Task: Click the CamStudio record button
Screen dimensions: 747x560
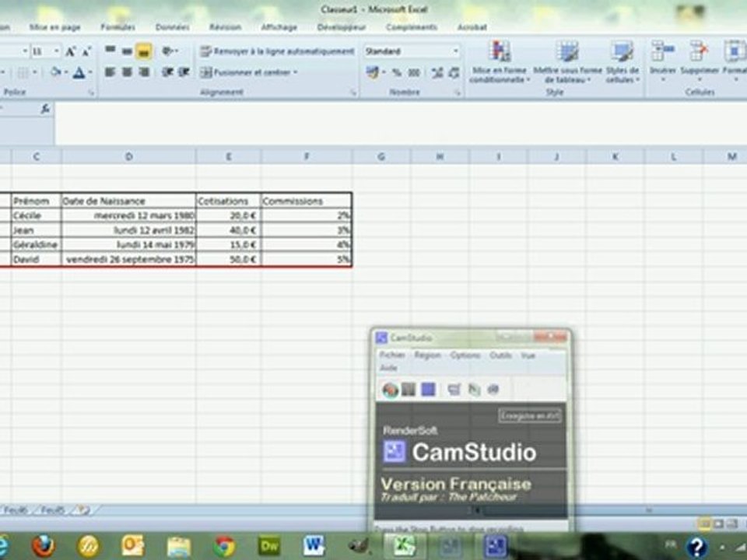Action: click(x=390, y=390)
